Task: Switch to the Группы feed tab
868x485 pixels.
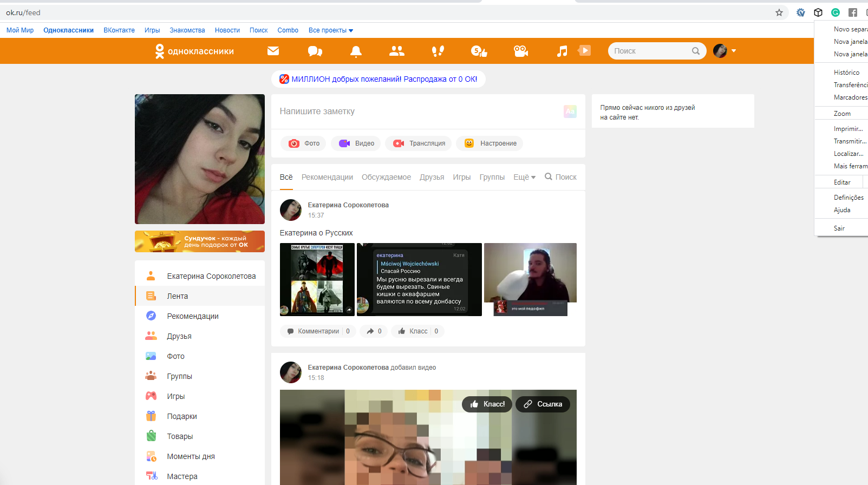Action: 492,177
